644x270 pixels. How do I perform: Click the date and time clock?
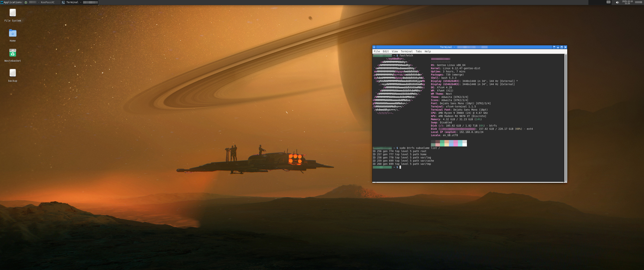click(x=627, y=2)
